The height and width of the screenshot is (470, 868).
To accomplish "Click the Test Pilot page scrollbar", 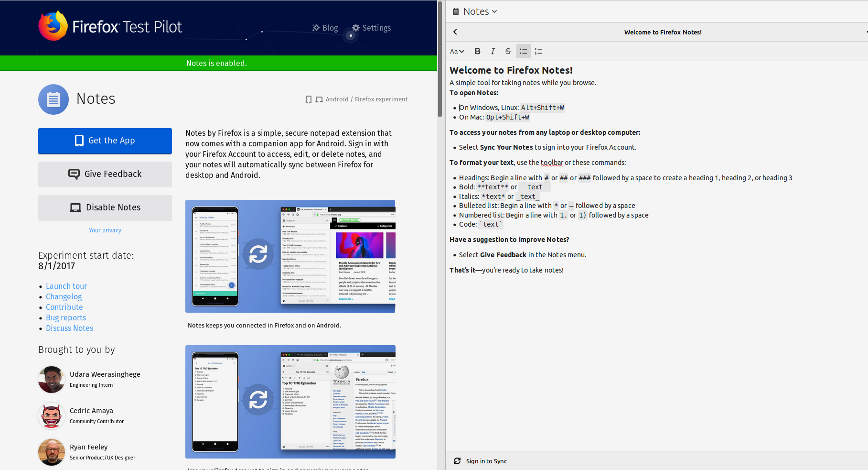I will click(440, 60).
